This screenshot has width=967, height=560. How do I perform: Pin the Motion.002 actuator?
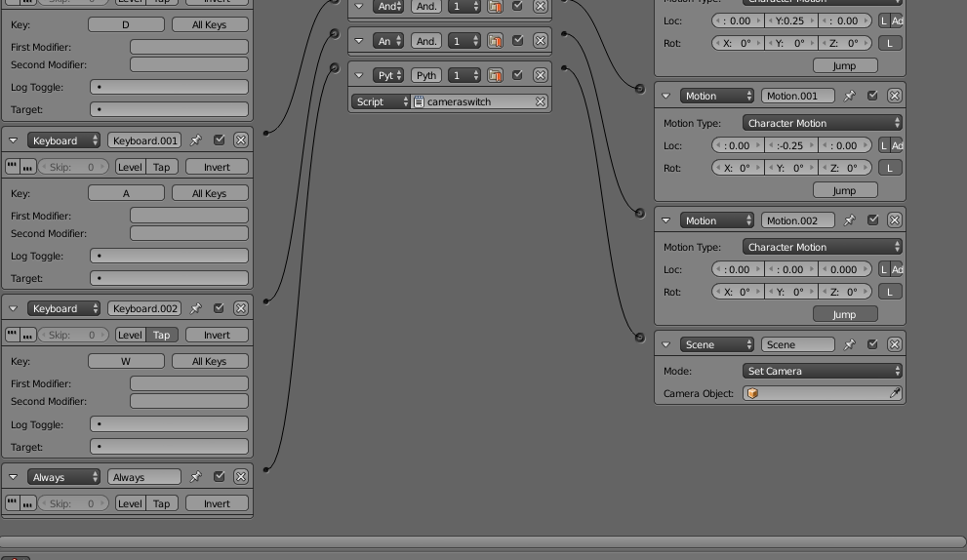click(850, 220)
